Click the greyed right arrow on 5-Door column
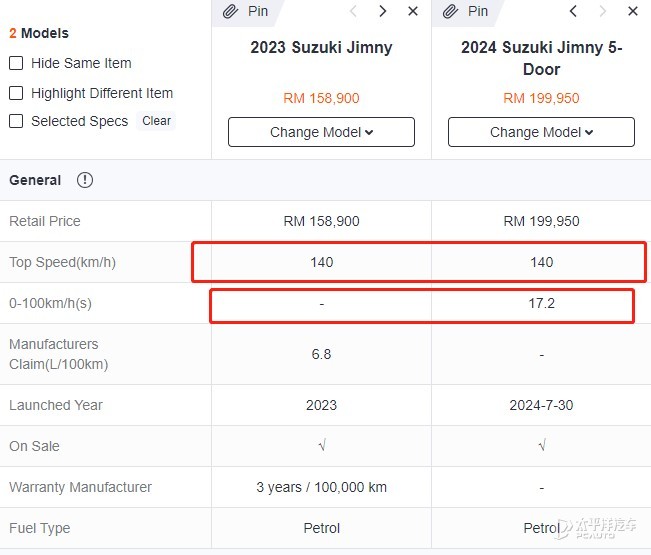This screenshot has height=555, width=651. point(602,11)
